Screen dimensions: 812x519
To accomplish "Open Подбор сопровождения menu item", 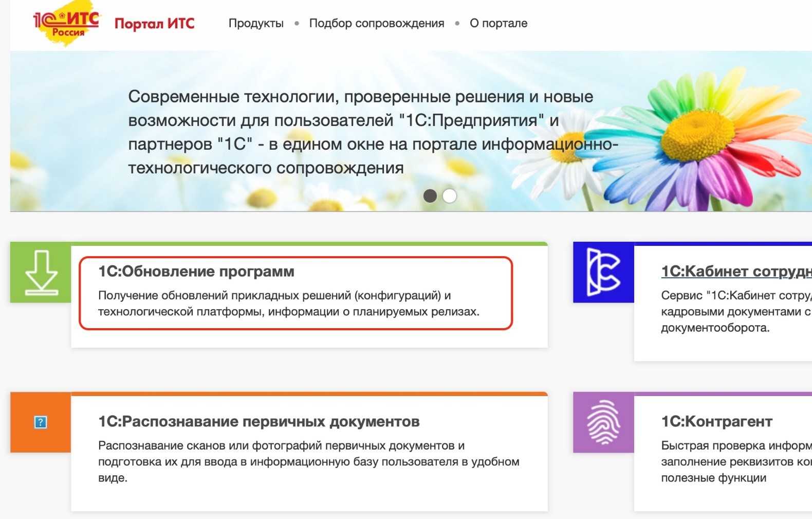I will (377, 23).
